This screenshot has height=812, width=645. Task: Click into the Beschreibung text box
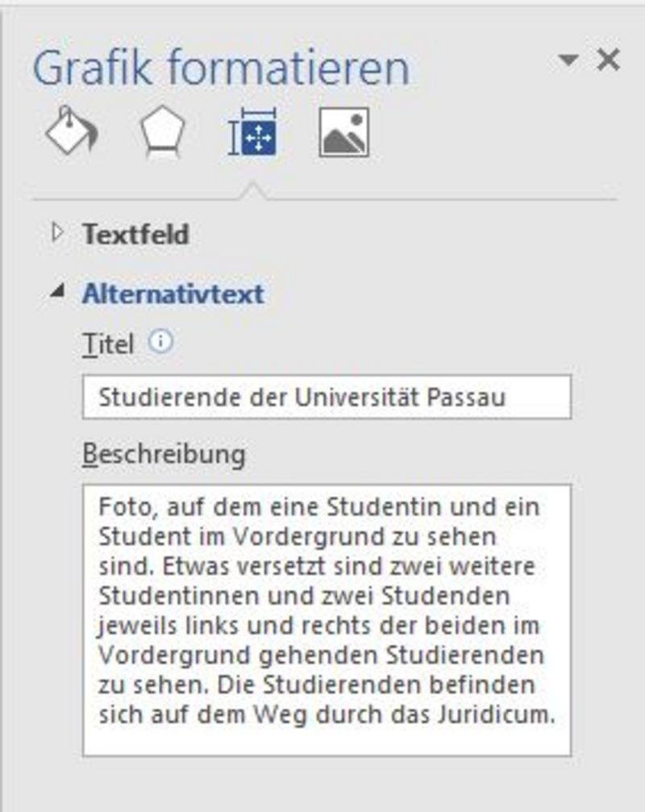(327, 620)
